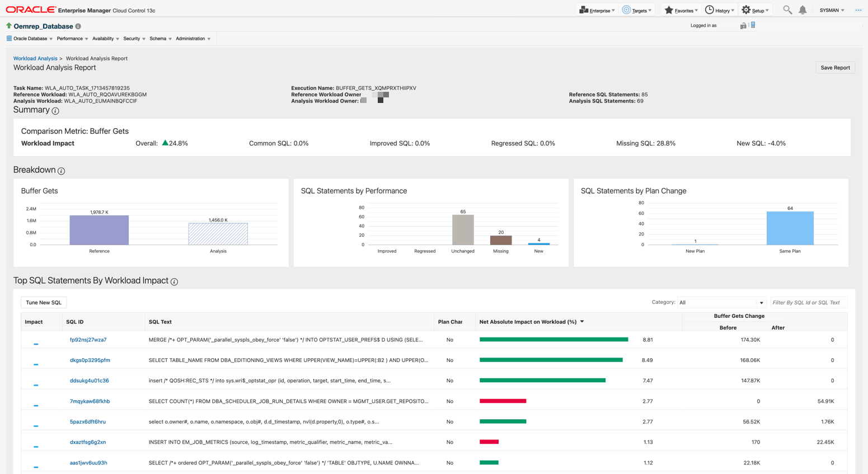Open the Availability menu
Viewport: 868px width, 474px height.
tap(105, 39)
